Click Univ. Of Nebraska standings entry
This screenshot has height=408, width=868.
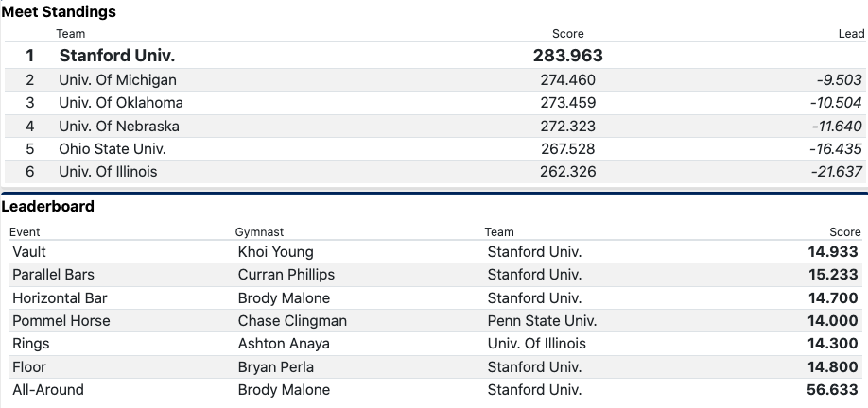pos(118,126)
